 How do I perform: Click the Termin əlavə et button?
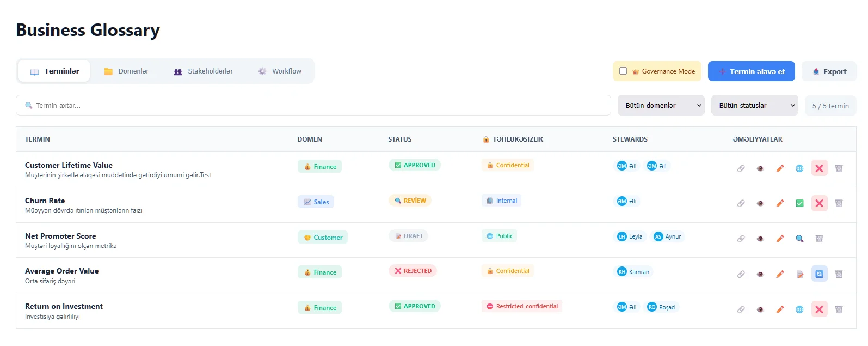752,71
